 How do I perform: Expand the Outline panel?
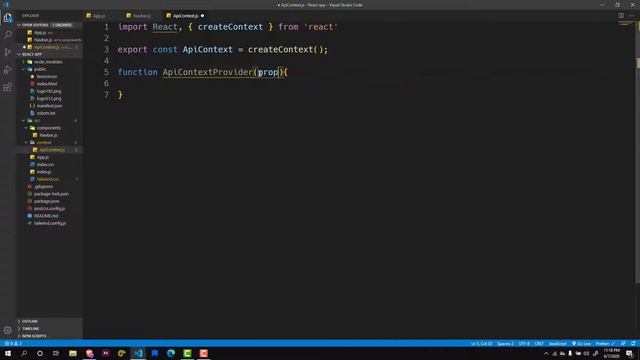[x=49, y=322]
